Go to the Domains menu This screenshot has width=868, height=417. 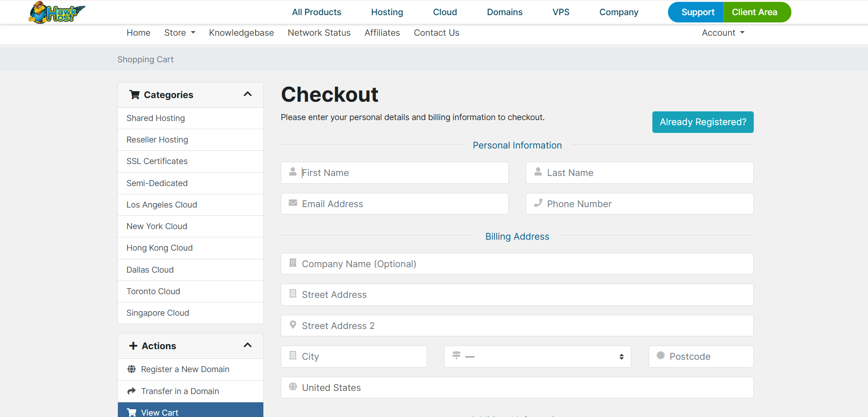coord(505,12)
